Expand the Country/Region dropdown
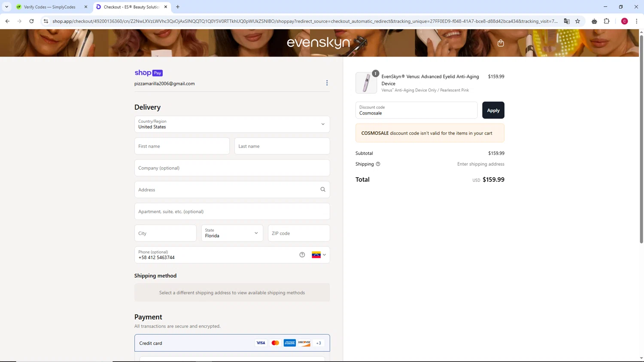The height and width of the screenshot is (362, 644). 232,124
